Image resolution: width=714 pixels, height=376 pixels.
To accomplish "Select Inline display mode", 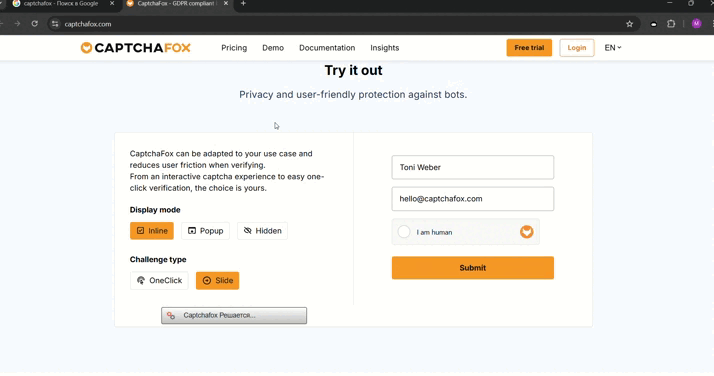I will [x=152, y=231].
